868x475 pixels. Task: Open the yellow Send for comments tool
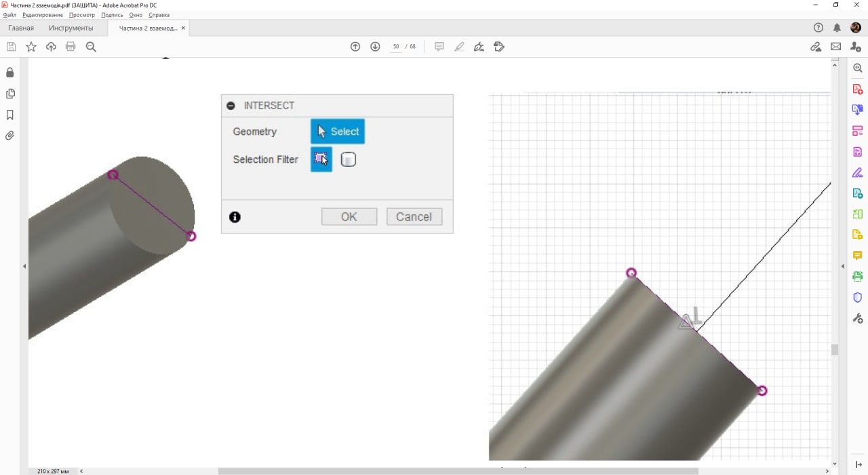click(x=858, y=235)
